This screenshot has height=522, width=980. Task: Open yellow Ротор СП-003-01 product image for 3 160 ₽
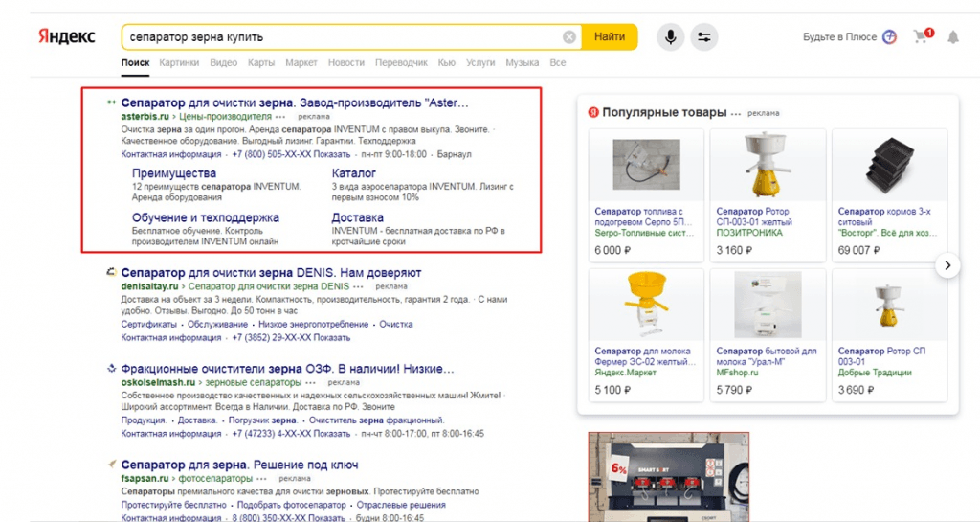[768, 165]
